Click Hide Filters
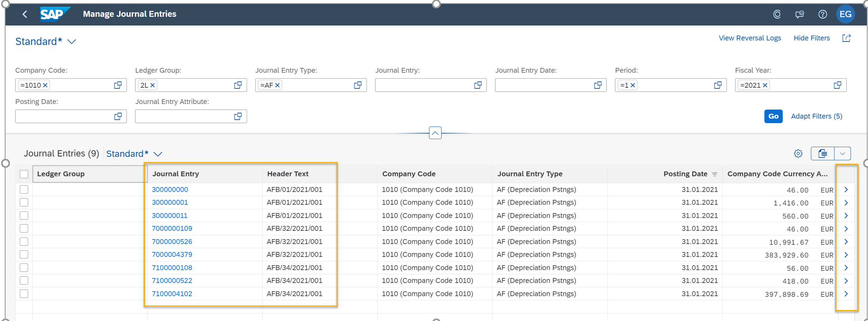 (811, 38)
